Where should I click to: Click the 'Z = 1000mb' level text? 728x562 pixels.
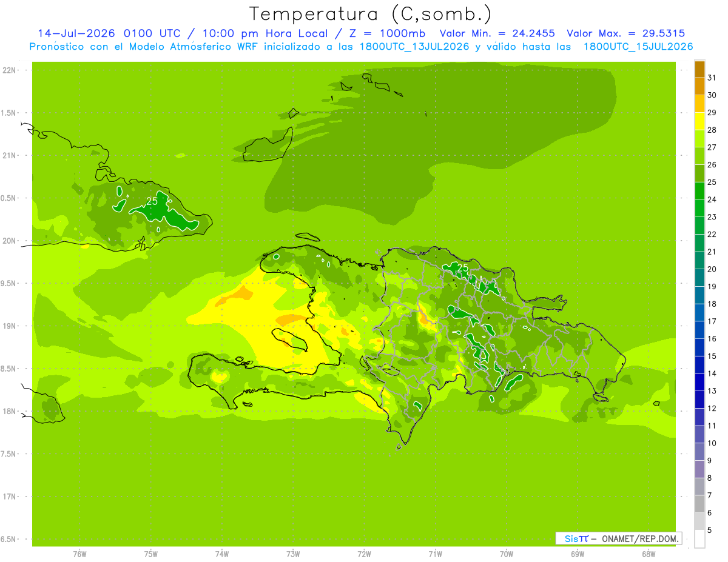pos(386,33)
